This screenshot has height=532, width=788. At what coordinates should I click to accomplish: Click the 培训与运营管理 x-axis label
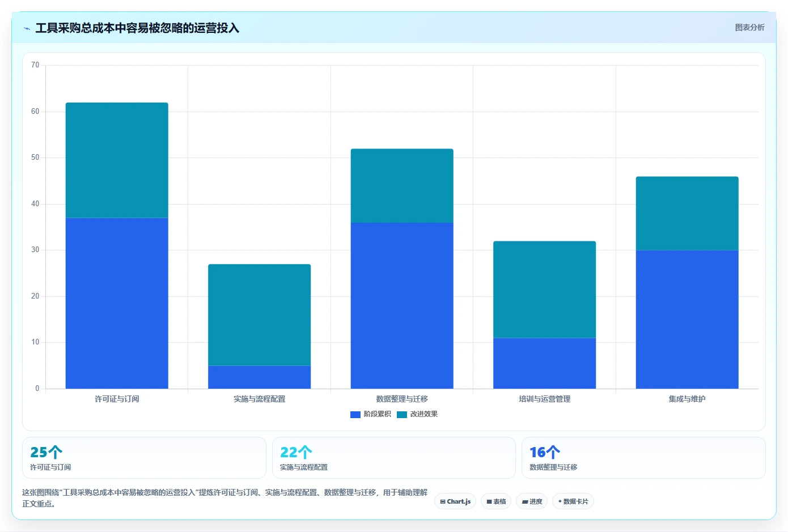544,399
